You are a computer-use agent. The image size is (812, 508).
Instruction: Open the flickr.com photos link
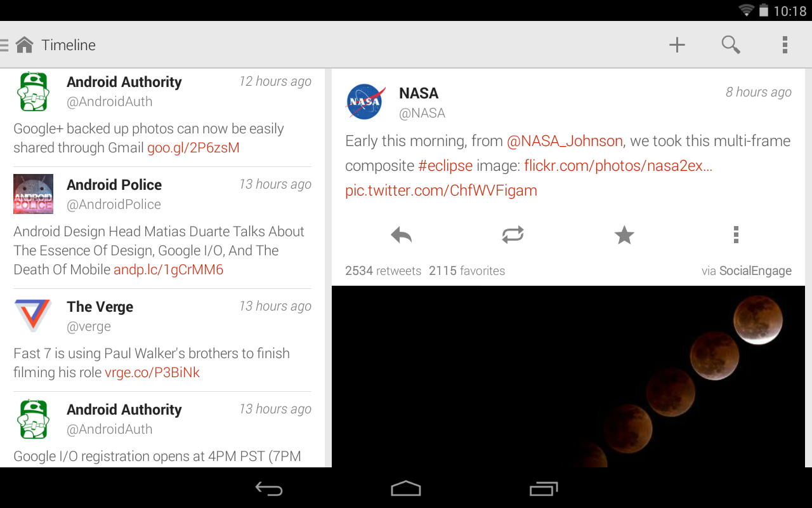pyautogui.click(x=618, y=166)
